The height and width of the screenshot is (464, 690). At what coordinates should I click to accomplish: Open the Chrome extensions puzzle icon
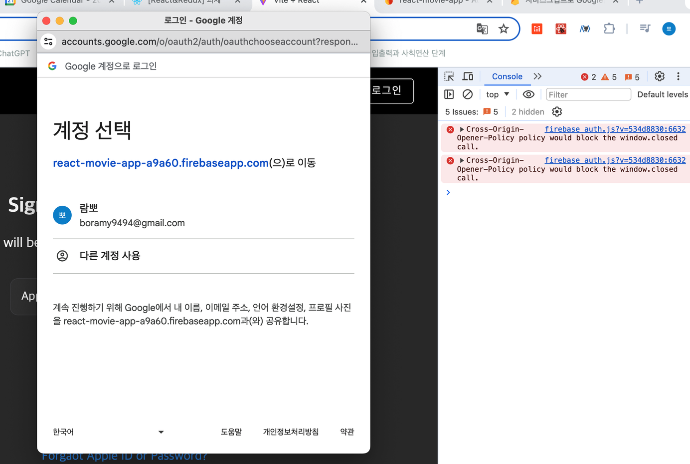tap(609, 29)
